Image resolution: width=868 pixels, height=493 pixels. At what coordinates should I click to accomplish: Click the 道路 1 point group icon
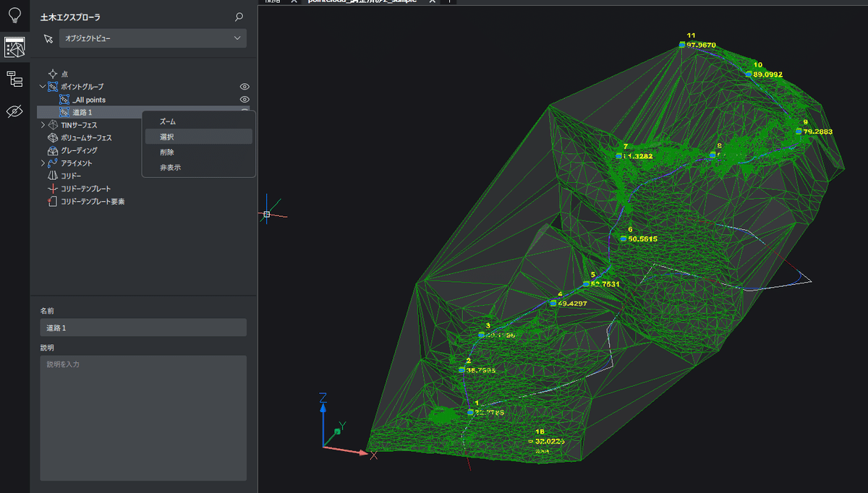[64, 112]
